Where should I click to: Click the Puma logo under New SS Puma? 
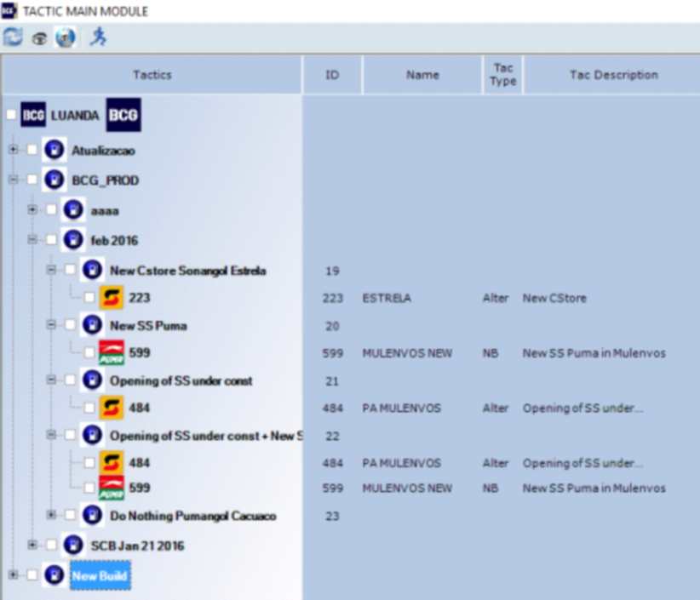pos(112,352)
